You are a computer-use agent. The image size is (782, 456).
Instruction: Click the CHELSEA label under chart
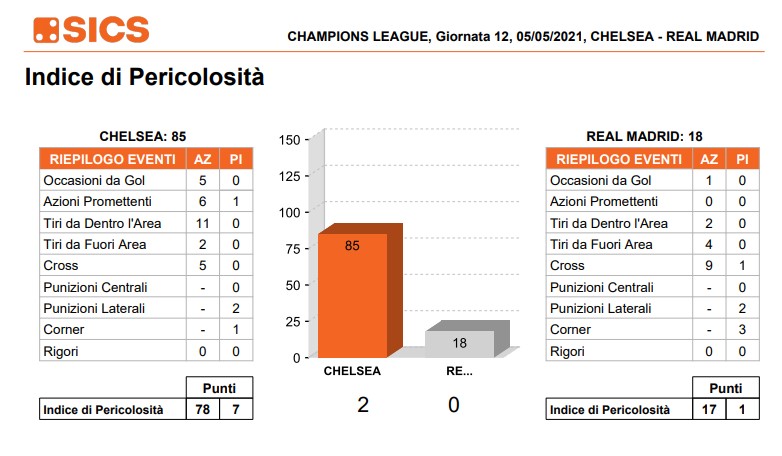click(x=352, y=371)
